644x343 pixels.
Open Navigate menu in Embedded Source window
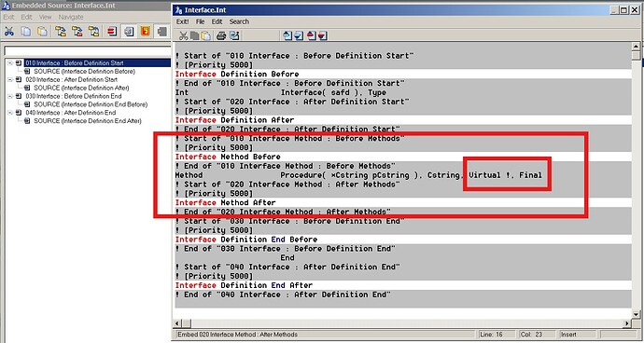point(71,17)
